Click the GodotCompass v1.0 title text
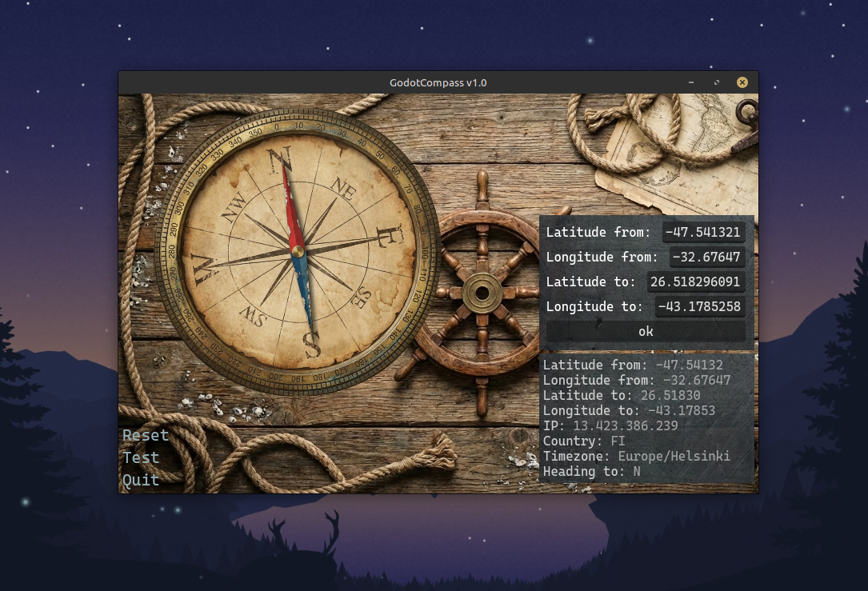The width and height of the screenshot is (868, 591). pos(438,83)
